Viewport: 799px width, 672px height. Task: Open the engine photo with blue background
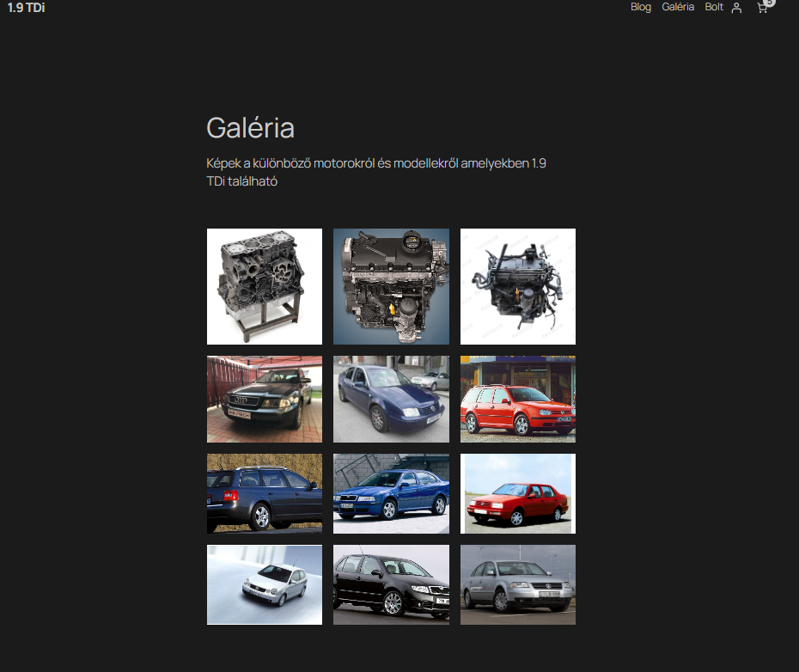pos(391,286)
